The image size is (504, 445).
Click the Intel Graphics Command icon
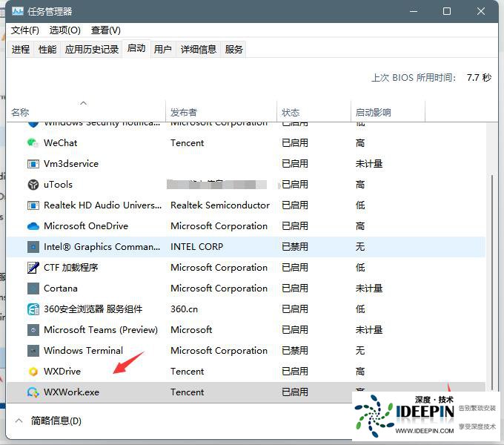point(33,247)
